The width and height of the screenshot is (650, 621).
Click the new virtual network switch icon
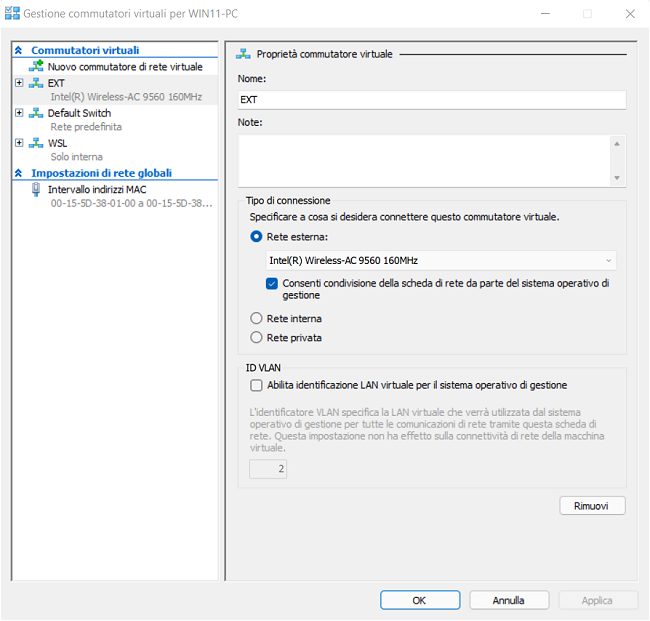(x=37, y=67)
